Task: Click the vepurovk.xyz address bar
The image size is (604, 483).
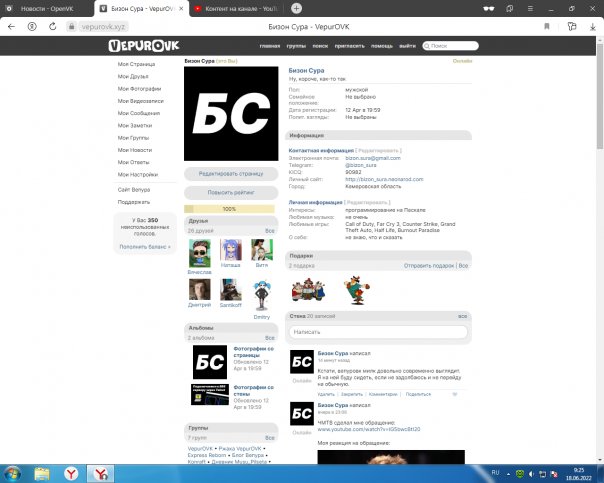Action: [x=103, y=27]
